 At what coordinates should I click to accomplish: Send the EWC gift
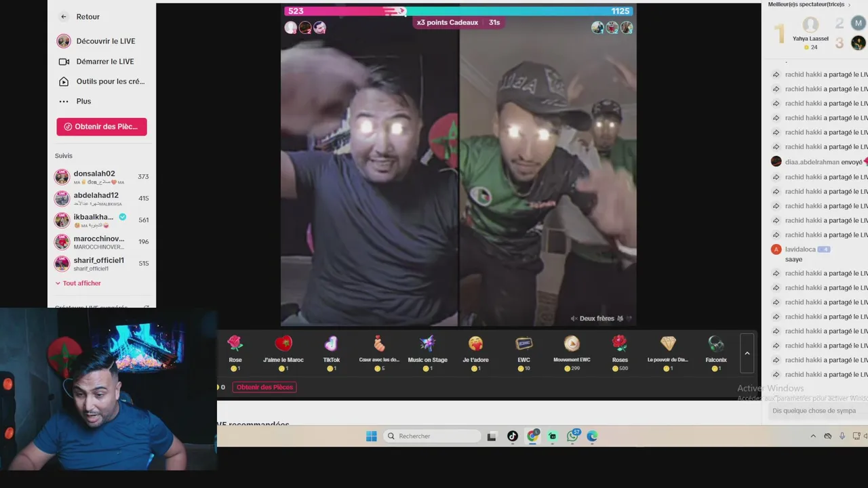click(524, 352)
